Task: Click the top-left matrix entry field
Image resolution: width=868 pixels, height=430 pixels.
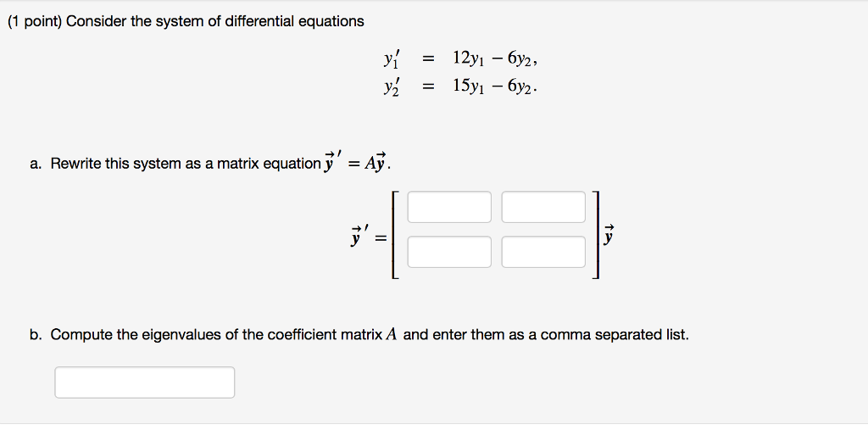Action: click(449, 207)
